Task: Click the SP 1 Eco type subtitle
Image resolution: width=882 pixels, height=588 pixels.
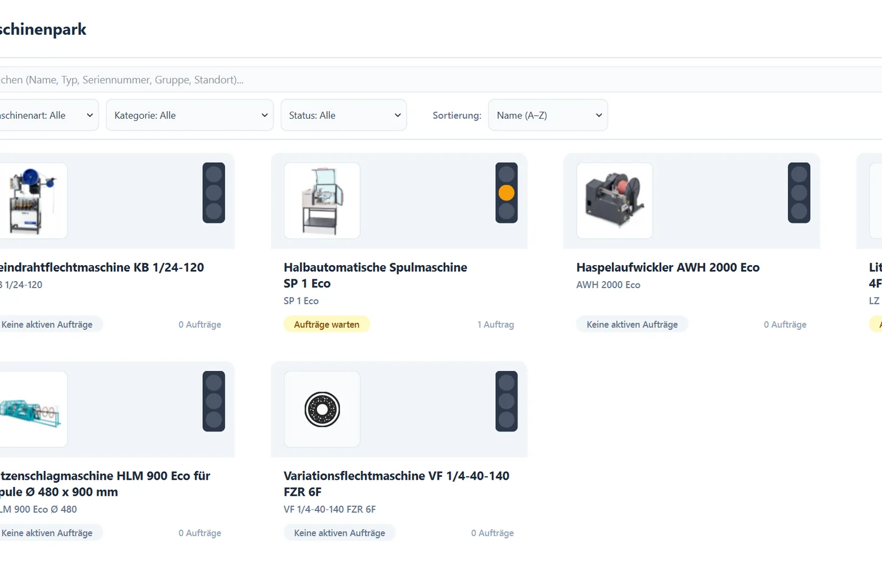Action: [301, 301]
